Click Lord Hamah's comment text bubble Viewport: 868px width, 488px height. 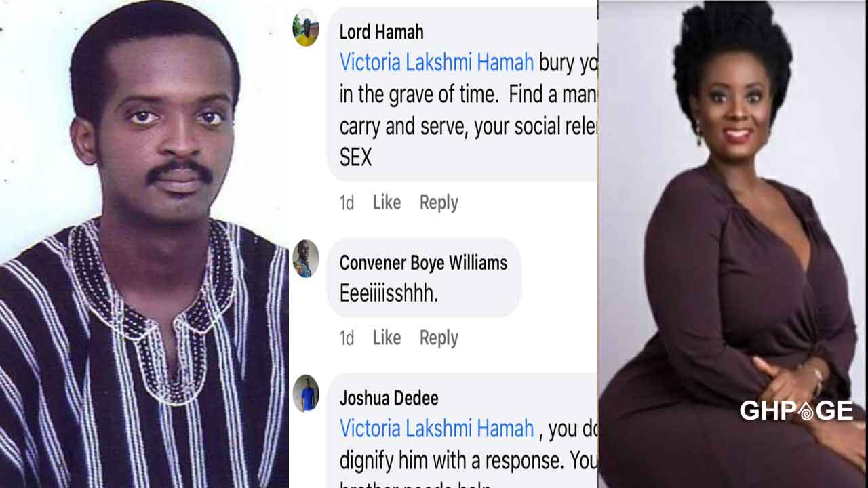462,94
